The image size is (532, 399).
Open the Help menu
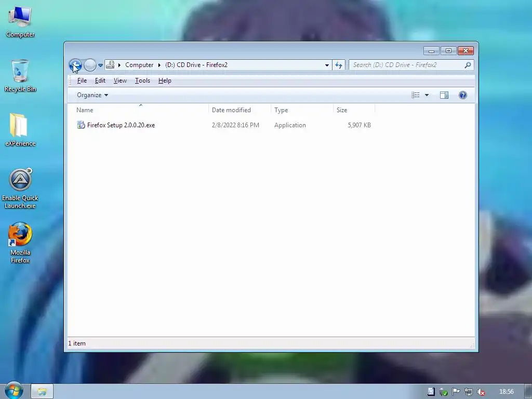[165, 81]
